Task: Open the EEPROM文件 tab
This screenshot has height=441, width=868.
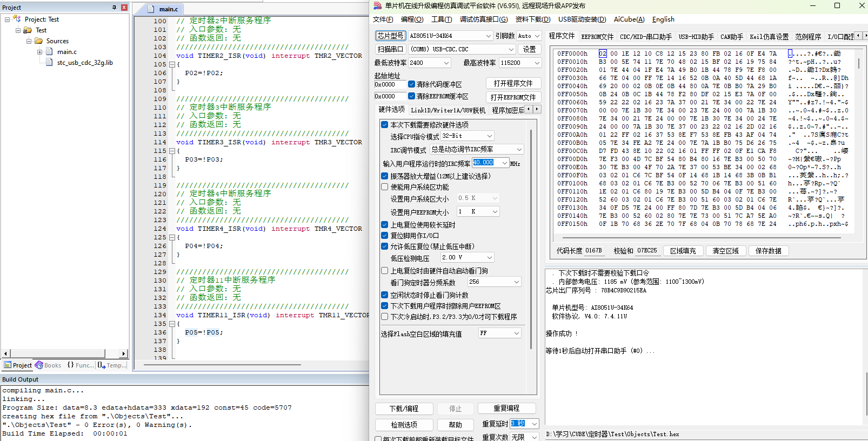Action: [x=597, y=37]
